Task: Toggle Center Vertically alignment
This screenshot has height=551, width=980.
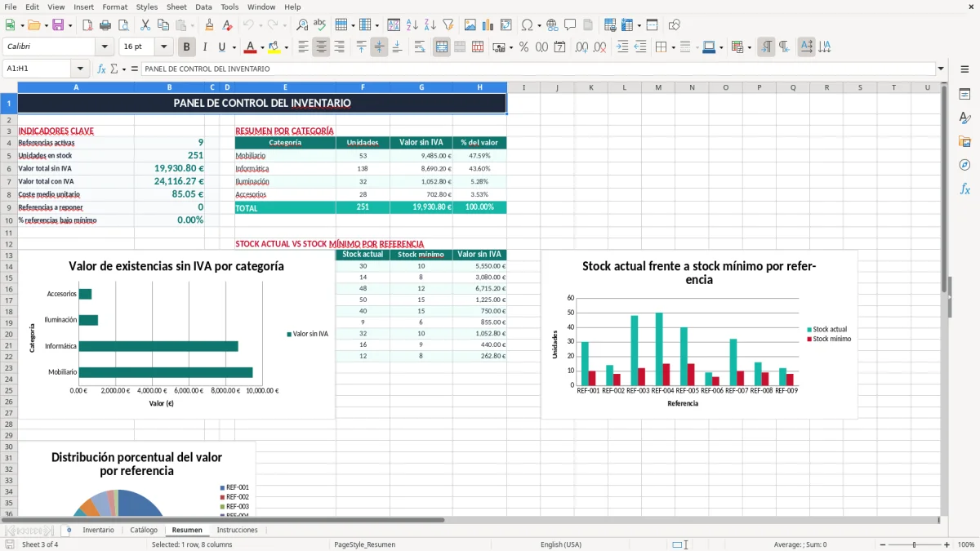Action: tap(379, 47)
